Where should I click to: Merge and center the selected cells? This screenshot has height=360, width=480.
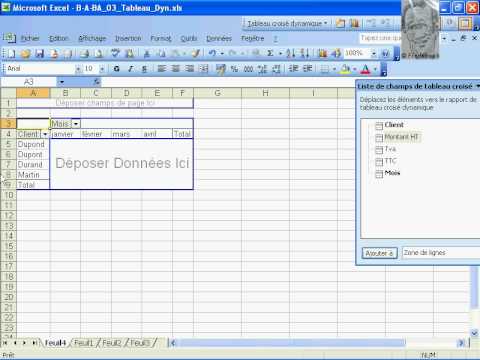(x=204, y=69)
